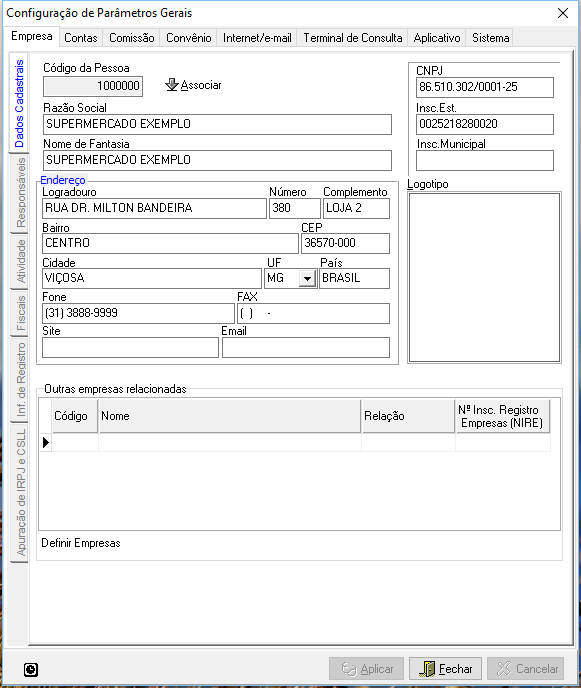Focus the Insc.Est. field
The image size is (581, 688).
click(485, 125)
